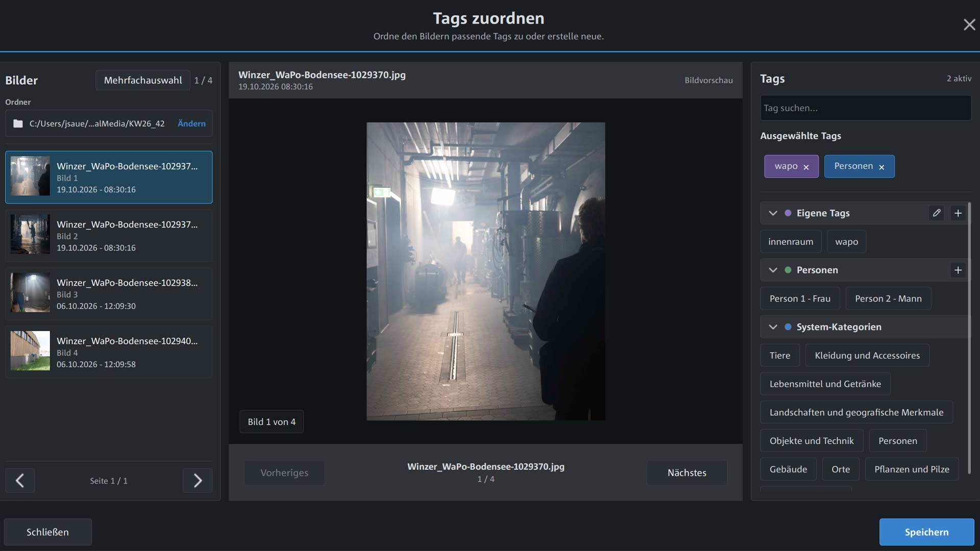Save tags with the Speichern button
Image resolution: width=980 pixels, height=551 pixels.
926,532
